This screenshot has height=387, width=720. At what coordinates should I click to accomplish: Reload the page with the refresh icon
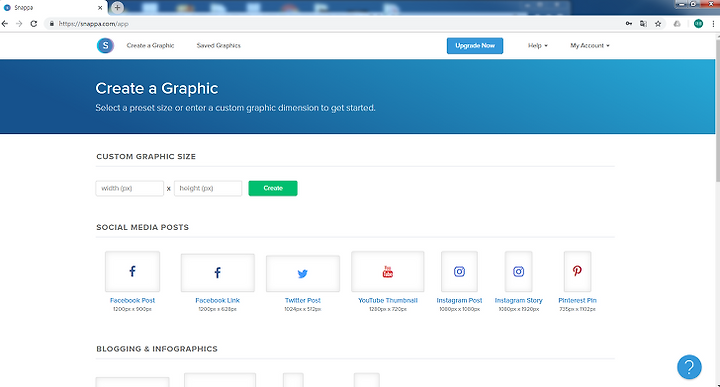click(x=34, y=24)
